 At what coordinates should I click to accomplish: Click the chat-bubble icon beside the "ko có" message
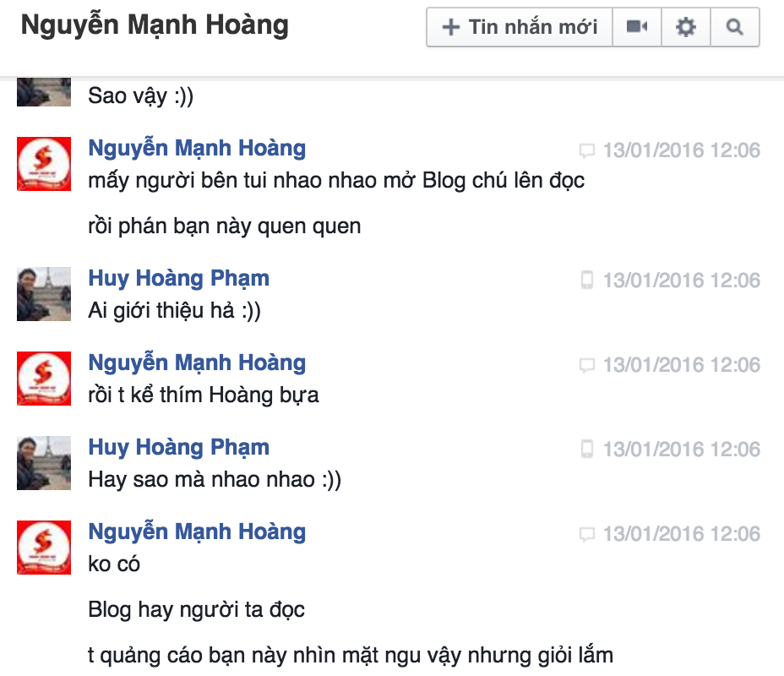pyautogui.click(x=587, y=535)
